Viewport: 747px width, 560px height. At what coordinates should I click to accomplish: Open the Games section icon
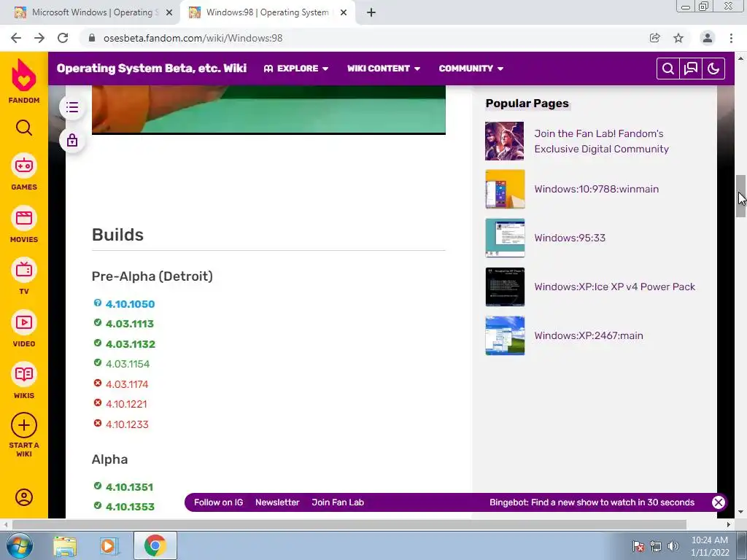click(x=24, y=166)
